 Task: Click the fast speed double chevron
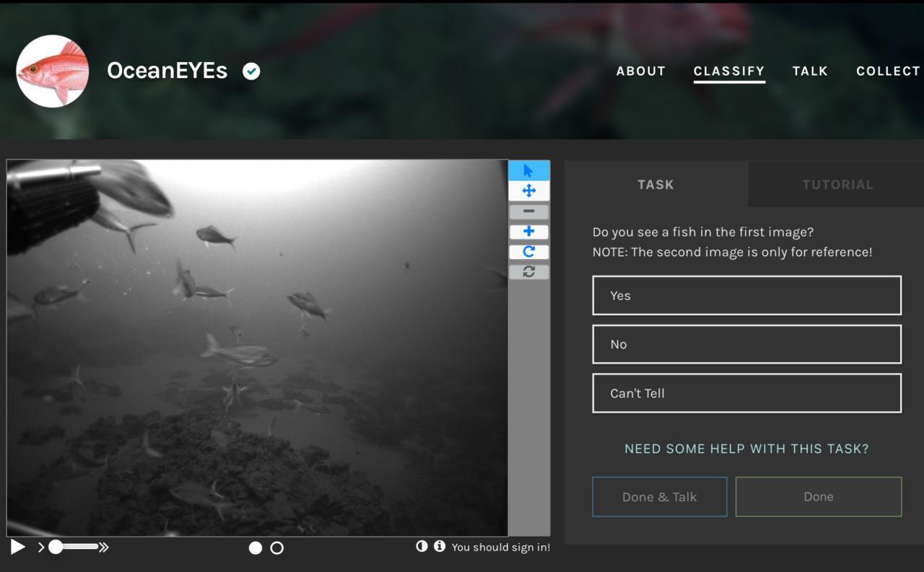point(104,547)
